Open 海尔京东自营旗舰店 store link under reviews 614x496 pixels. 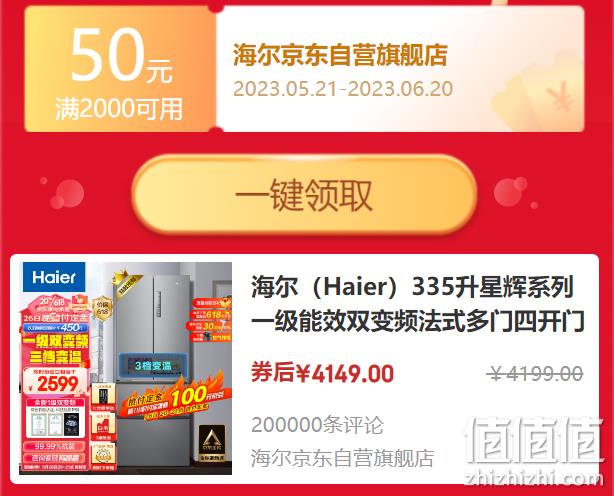[x=342, y=458]
